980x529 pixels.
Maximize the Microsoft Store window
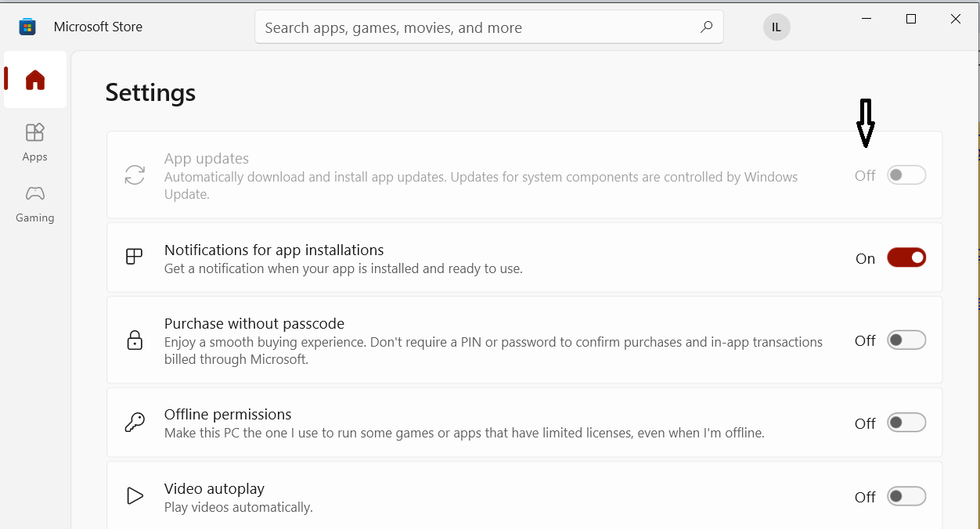point(911,20)
